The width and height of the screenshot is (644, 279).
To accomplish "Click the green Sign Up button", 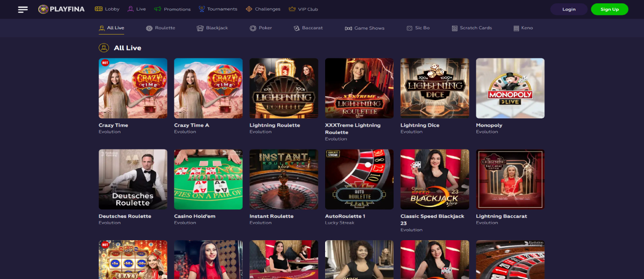I will 609,9.
